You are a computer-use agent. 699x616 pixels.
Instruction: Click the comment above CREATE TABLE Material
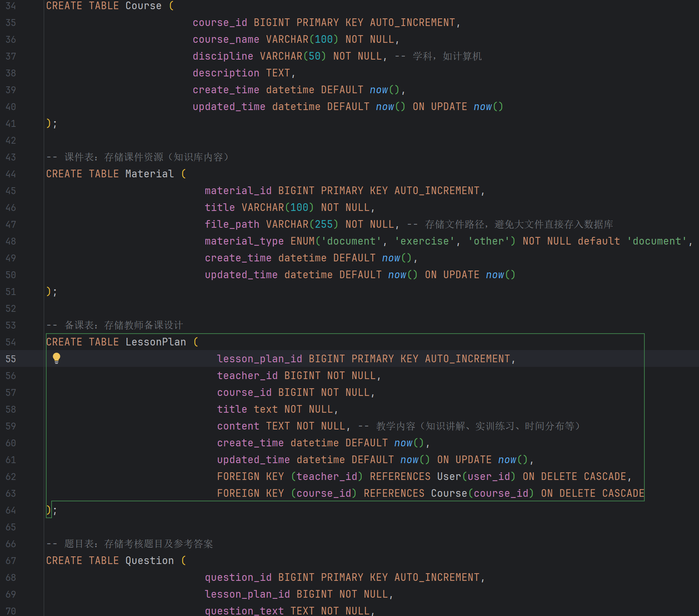(x=138, y=157)
